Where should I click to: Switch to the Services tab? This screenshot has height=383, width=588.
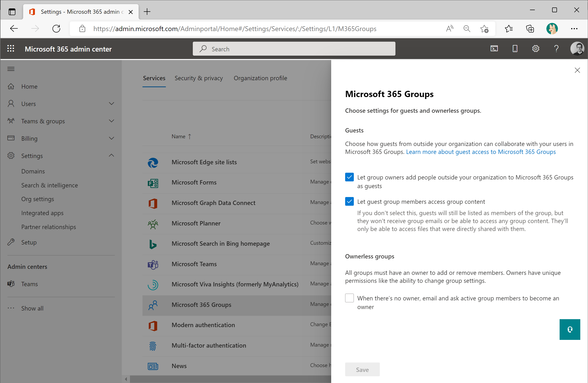coord(154,78)
